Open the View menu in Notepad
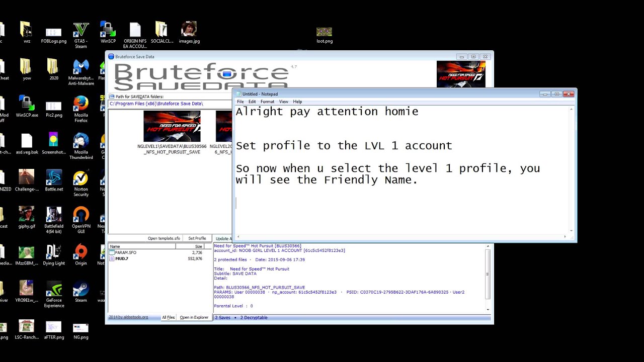The height and width of the screenshot is (362, 644). [x=284, y=102]
